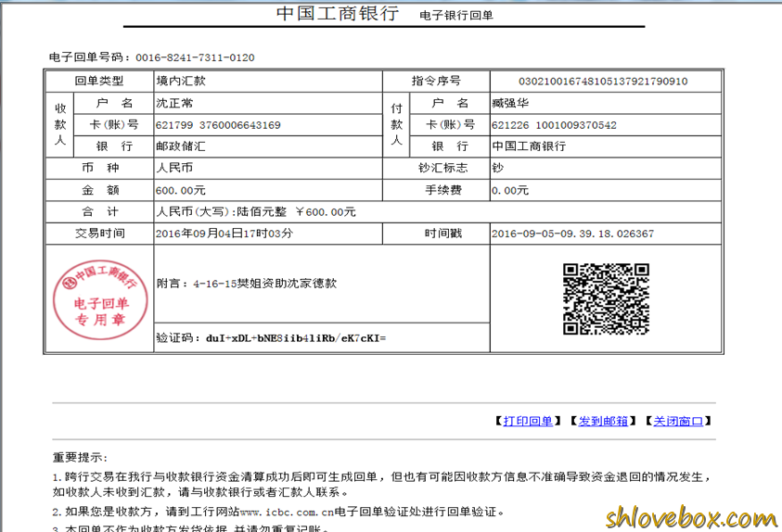Click the payee name 沈正常
The width and height of the screenshot is (782, 532).
[174, 103]
